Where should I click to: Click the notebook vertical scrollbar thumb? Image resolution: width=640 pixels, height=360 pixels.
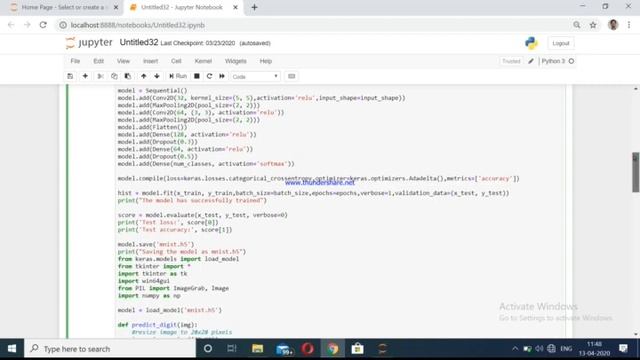[x=636, y=172]
